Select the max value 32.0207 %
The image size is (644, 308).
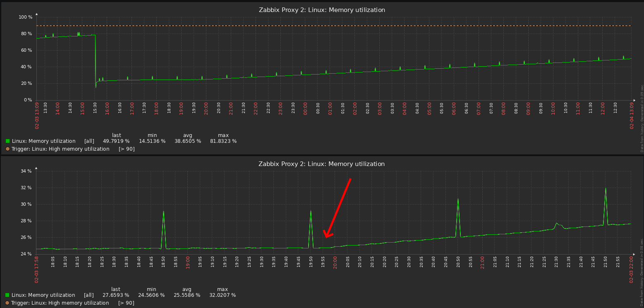[x=223, y=295]
